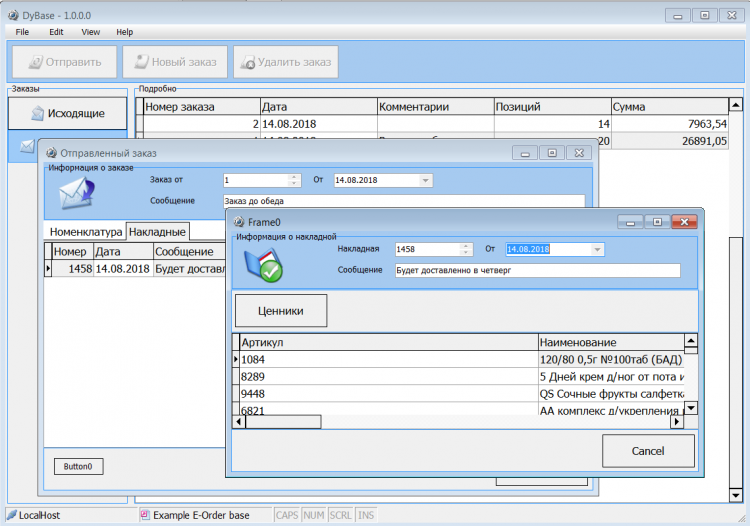Click the Сообщение field in Frame0
The width and height of the screenshot is (750, 526).
[x=538, y=270]
